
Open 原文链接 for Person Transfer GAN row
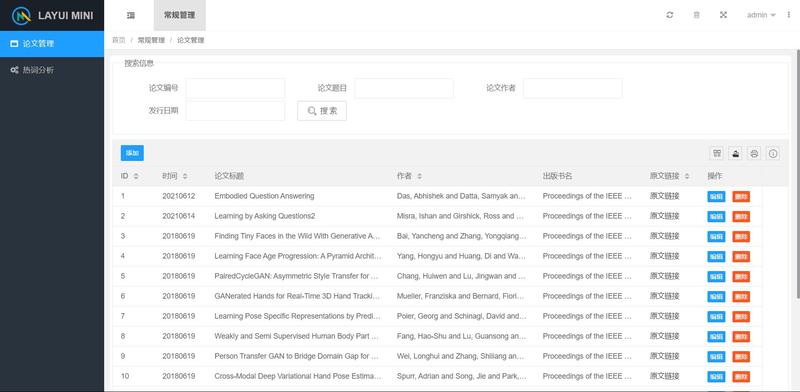point(664,356)
